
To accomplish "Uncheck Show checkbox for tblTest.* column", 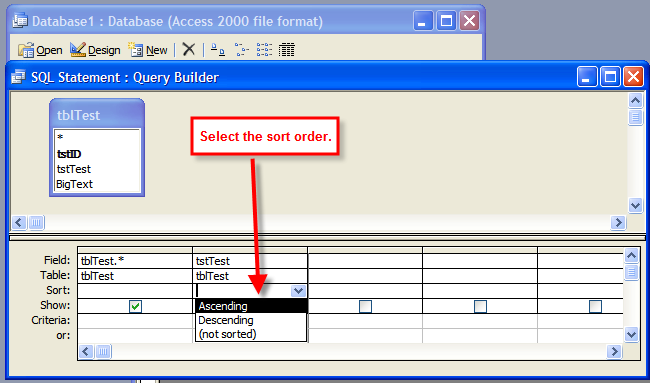I will tap(135, 306).
